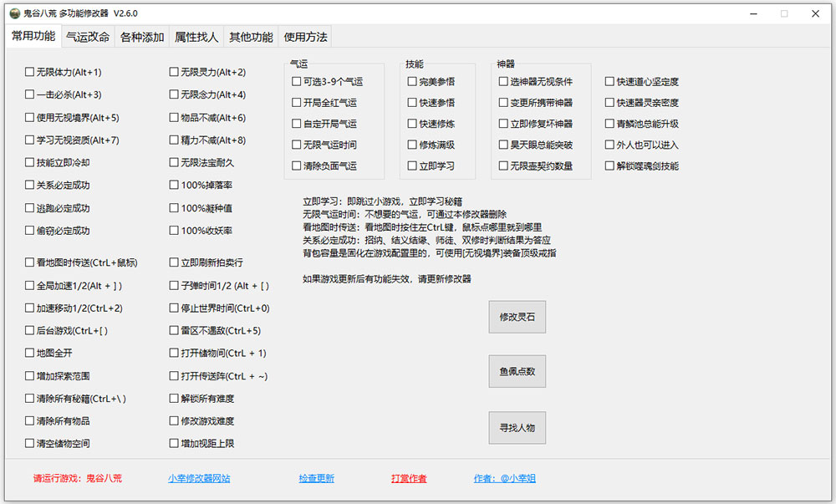Toggle 加速移动1/2(CtrL+2)
This screenshot has height=504, width=836.
coord(74,308)
